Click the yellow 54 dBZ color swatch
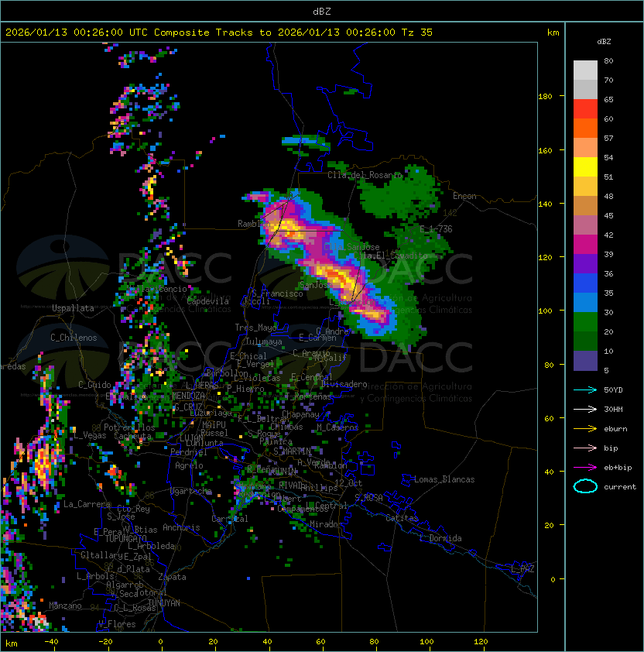 [585, 167]
